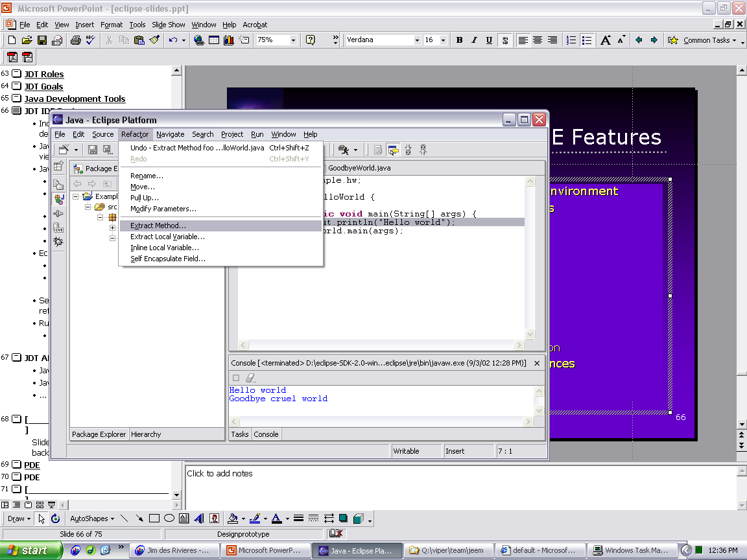747x560 pixels.
Task: Open the Slide Show menu in PowerPoint
Action: tap(168, 25)
